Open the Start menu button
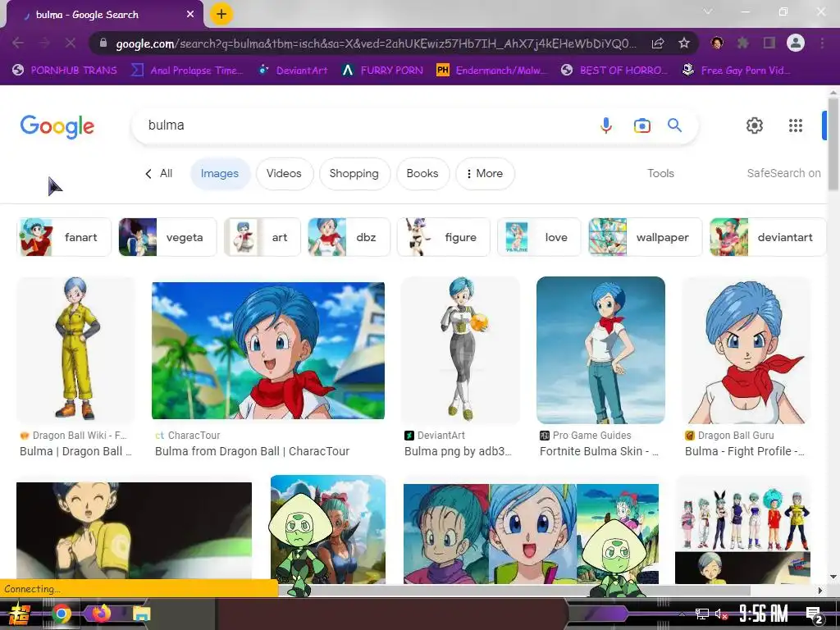Viewport: 840px width, 630px height. pyautogui.click(x=19, y=614)
